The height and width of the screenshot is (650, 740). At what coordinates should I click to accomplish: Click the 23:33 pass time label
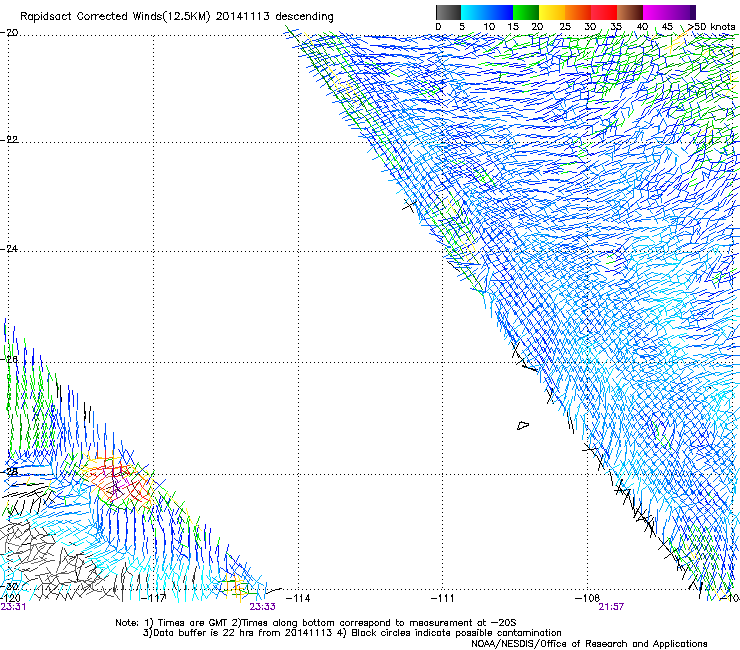[262, 607]
